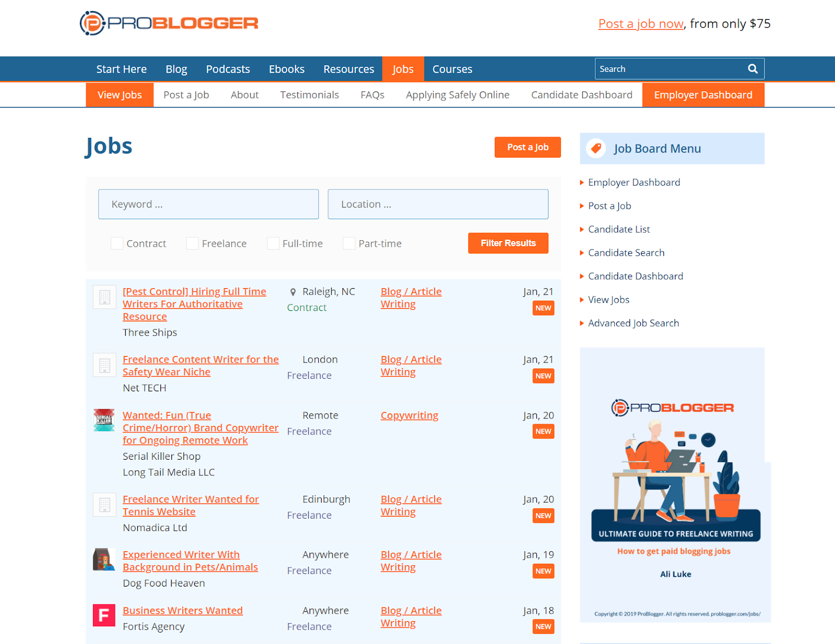Image resolution: width=835 pixels, height=644 pixels.
Task: Click Dog Food Heaven company logo
Action: point(104,559)
